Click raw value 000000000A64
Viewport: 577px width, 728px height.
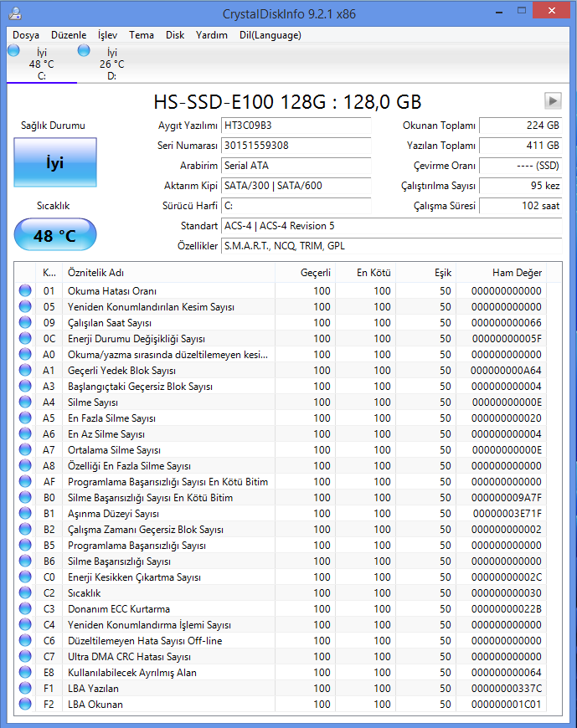pos(506,371)
